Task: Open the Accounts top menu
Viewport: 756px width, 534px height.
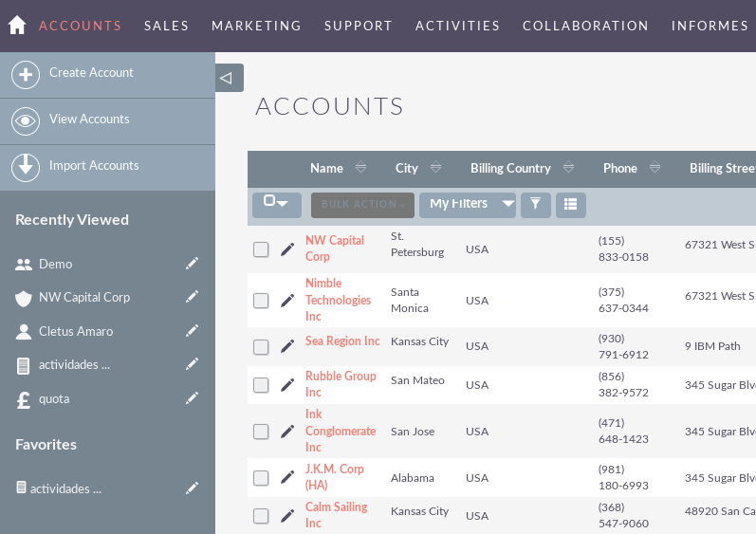Action: [x=80, y=26]
